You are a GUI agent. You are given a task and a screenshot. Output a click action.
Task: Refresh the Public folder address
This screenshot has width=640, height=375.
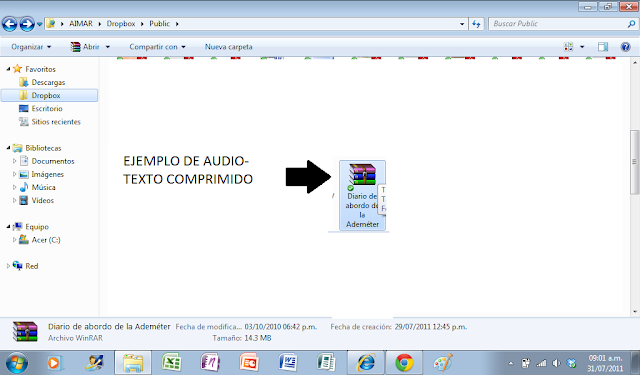tap(476, 24)
